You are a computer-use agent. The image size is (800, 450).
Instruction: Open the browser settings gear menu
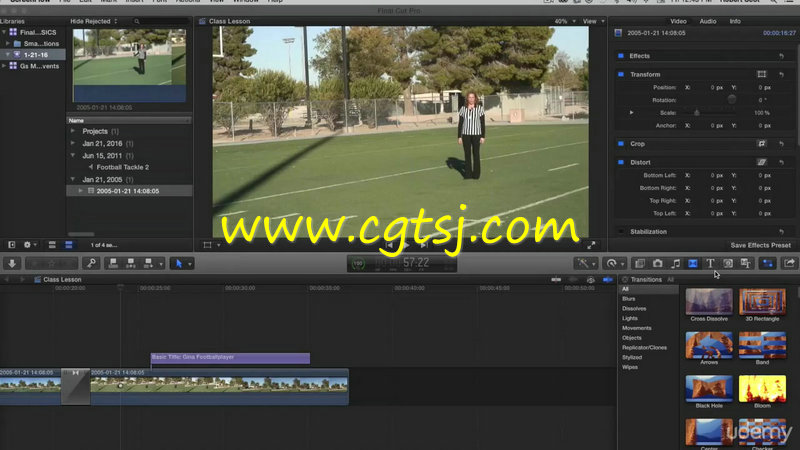(x=30, y=245)
